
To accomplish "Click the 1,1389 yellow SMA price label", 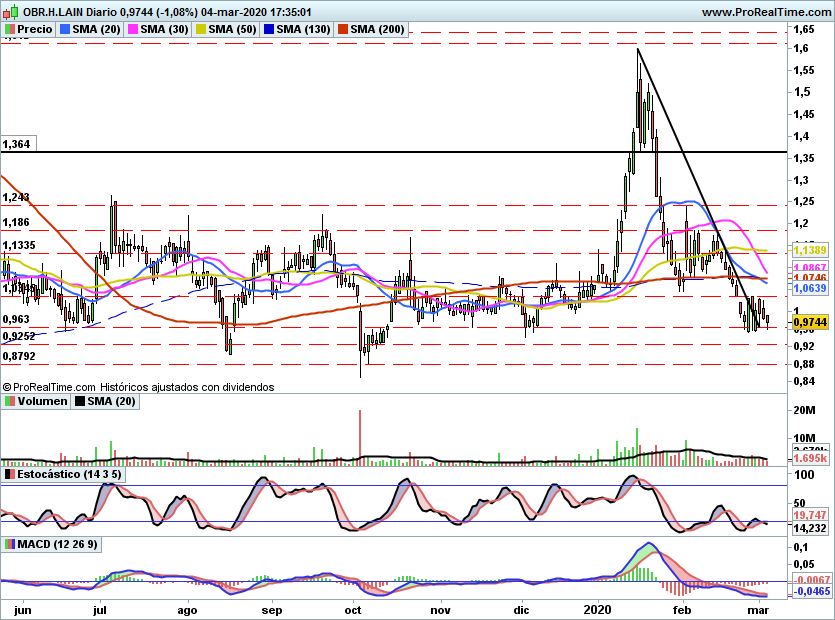I will click(x=809, y=249).
